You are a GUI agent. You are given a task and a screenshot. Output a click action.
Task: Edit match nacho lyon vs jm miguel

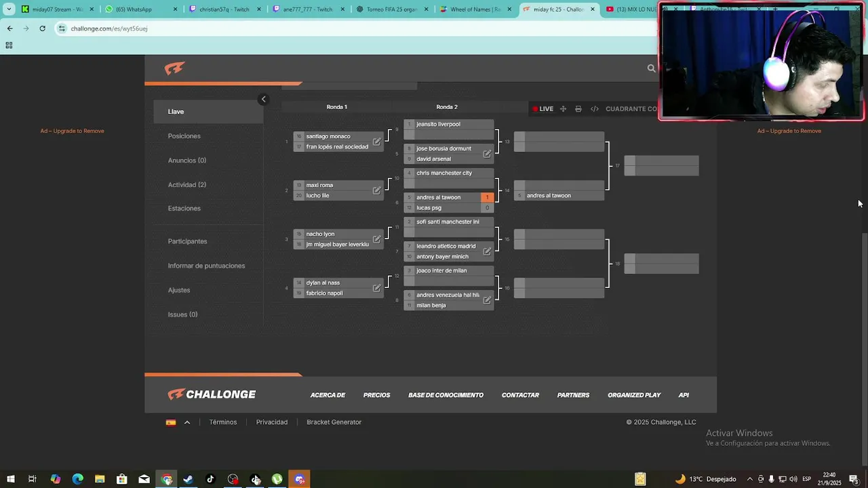tap(377, 239)
